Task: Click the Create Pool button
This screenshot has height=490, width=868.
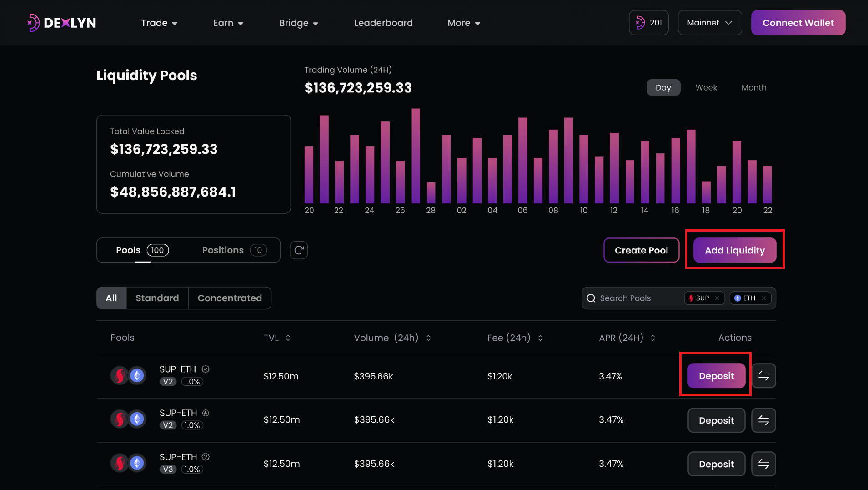Action: click(x=641, y=250)
